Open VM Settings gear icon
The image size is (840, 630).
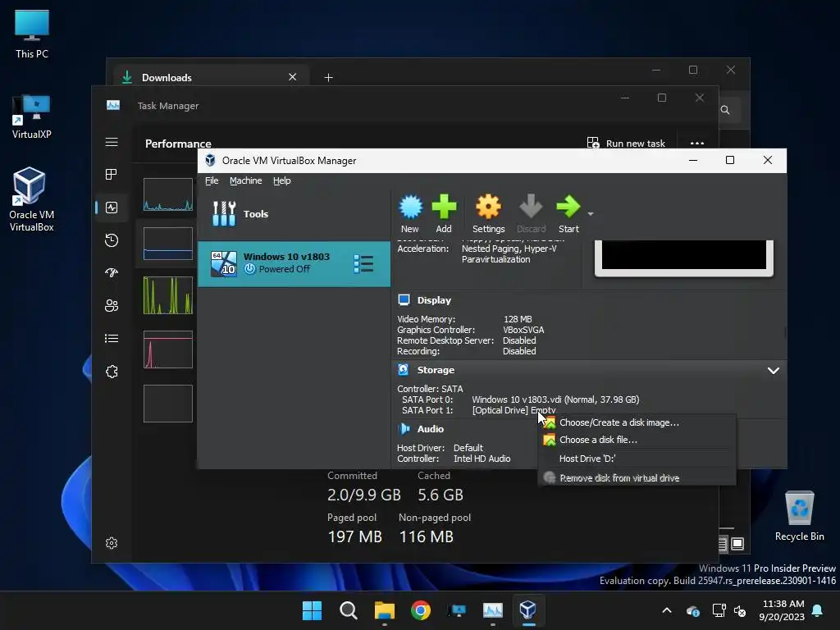488,213
